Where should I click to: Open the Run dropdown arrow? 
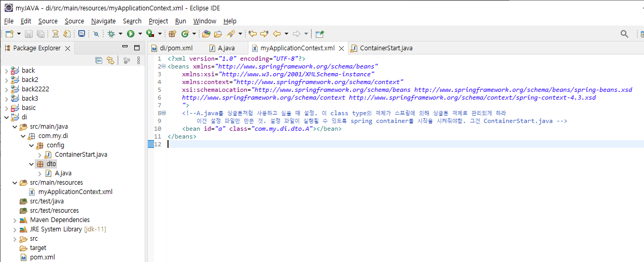click(140, 34)
